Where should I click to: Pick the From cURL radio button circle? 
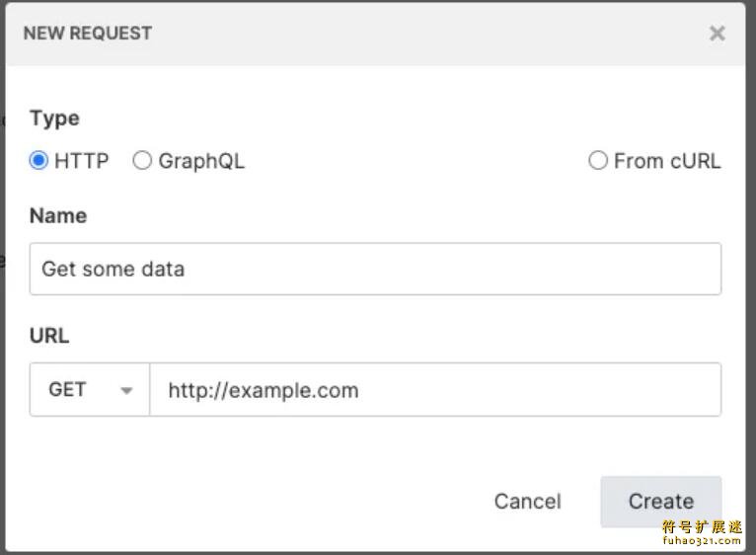click(x=598, y=160)
